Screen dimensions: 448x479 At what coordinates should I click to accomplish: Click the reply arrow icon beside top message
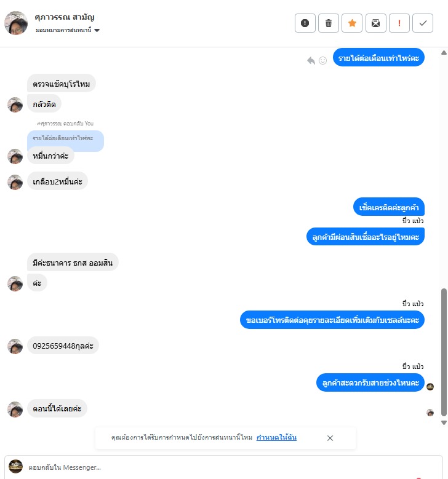tap(311, 60)
